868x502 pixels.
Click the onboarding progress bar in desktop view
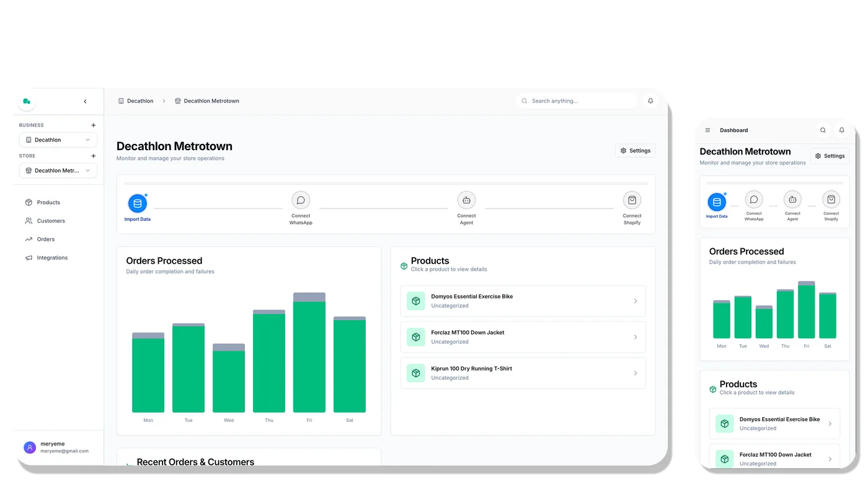[386, 184]
